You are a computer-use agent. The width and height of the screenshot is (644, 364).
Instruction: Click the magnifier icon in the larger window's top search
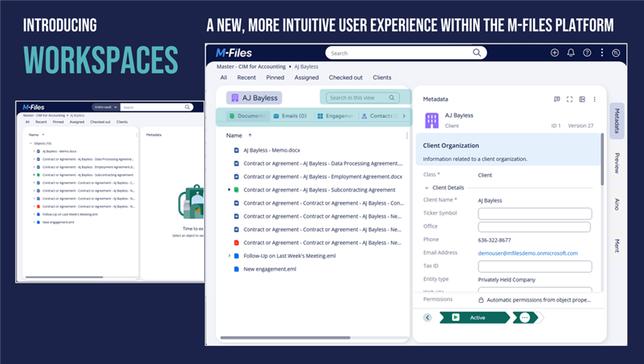pos(477,52)
